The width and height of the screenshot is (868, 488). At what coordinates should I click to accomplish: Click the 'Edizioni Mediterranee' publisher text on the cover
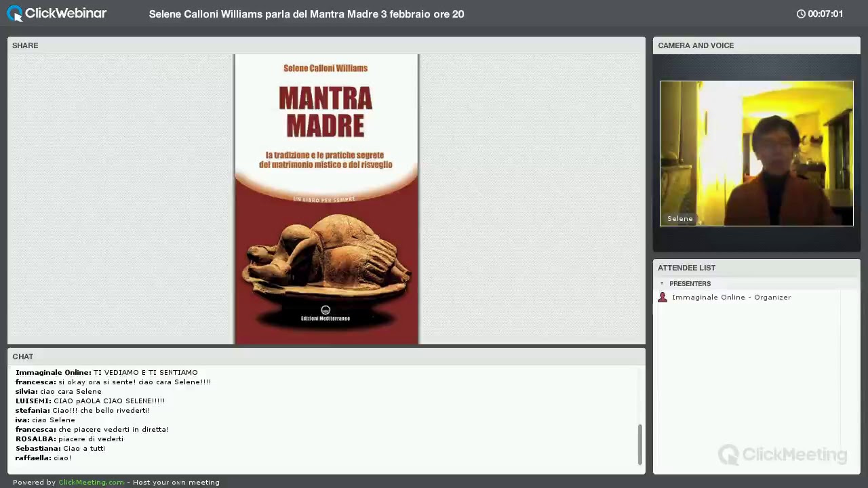tap(325, 319)
